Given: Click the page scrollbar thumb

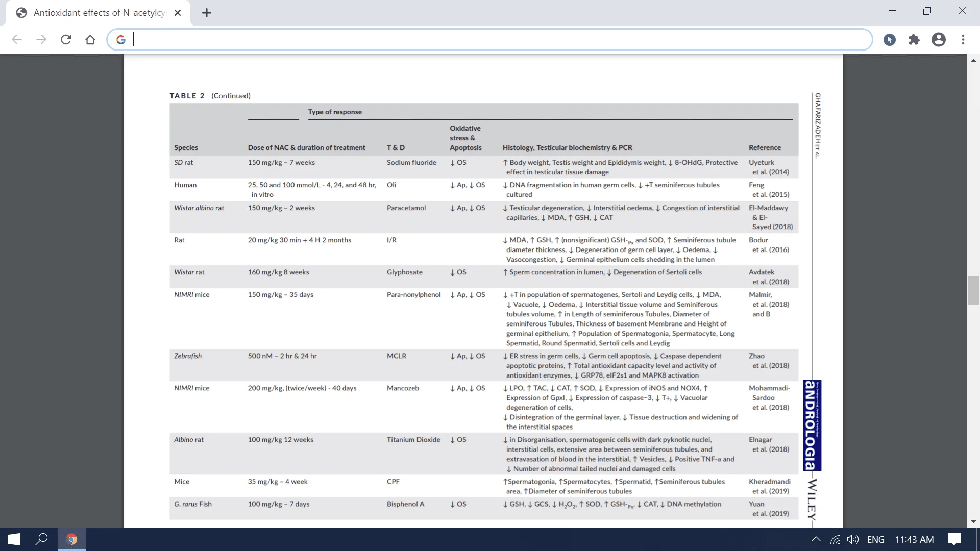Looking at the screenshot, I should click(x=973, y=290).
